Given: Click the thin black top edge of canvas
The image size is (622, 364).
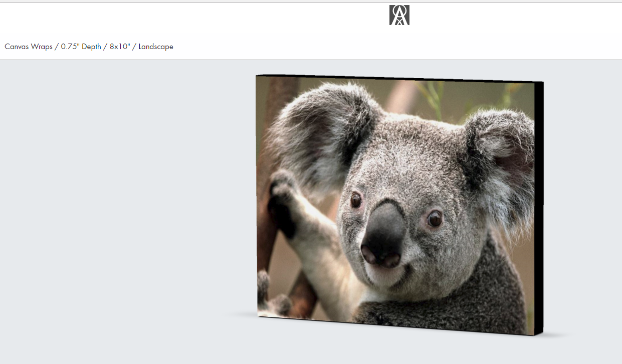Looking at the screenshot, I should tap(401, 78).
